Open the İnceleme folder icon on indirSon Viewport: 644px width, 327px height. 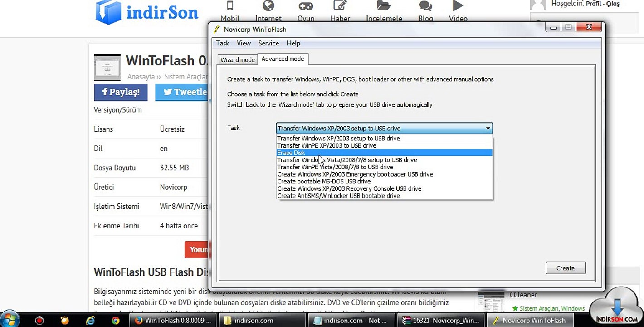[x=384, y=6]
